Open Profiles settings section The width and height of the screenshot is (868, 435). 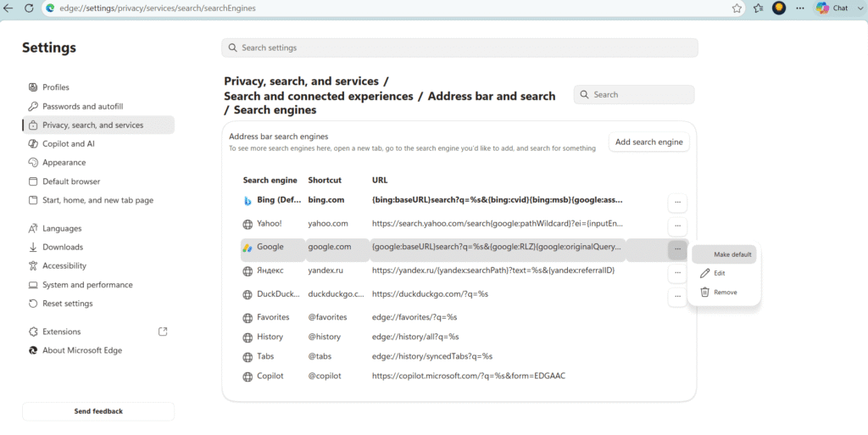click(98, 87)
